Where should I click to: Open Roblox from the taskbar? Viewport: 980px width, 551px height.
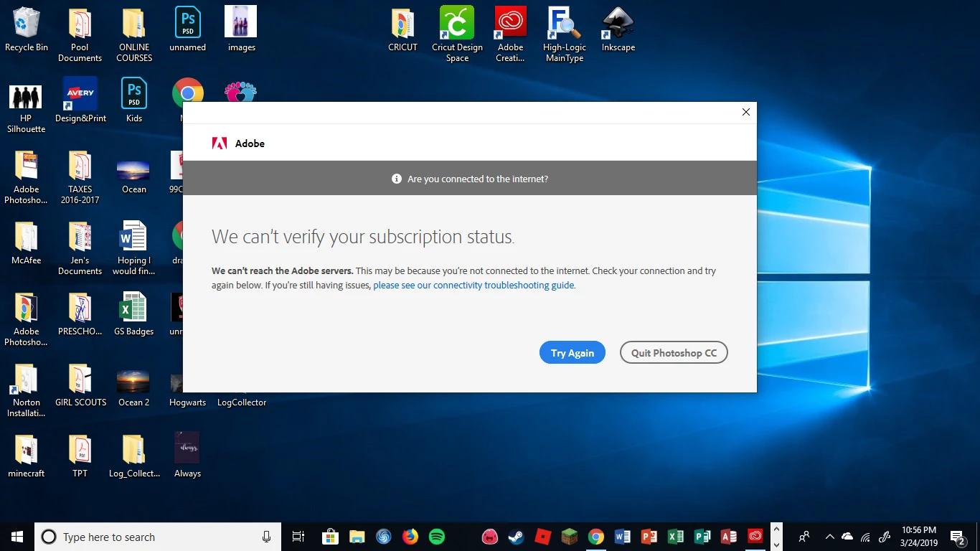[542, 537]
